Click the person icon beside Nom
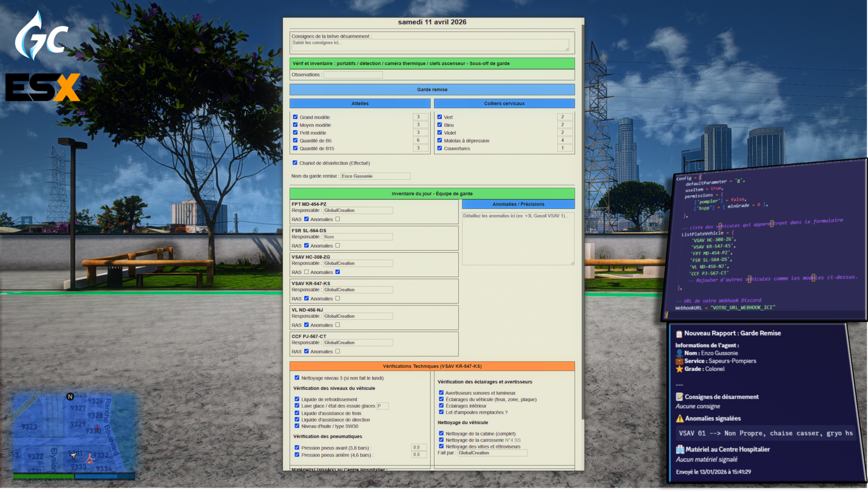 point(679,353)
